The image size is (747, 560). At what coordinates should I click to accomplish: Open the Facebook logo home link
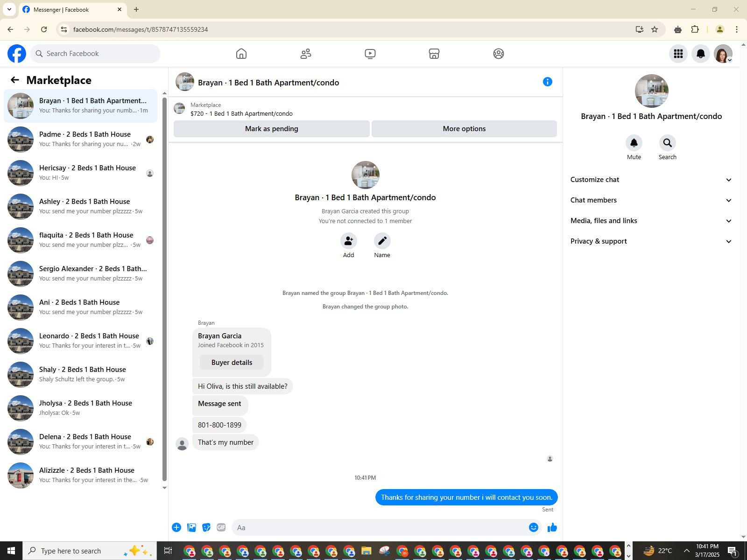point(17,54)
